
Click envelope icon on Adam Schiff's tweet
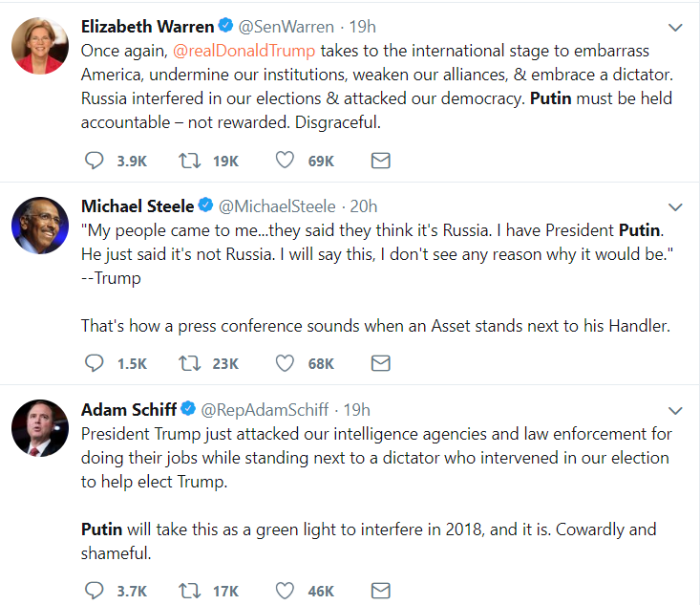pyautogui.click(x=381, y=591)
